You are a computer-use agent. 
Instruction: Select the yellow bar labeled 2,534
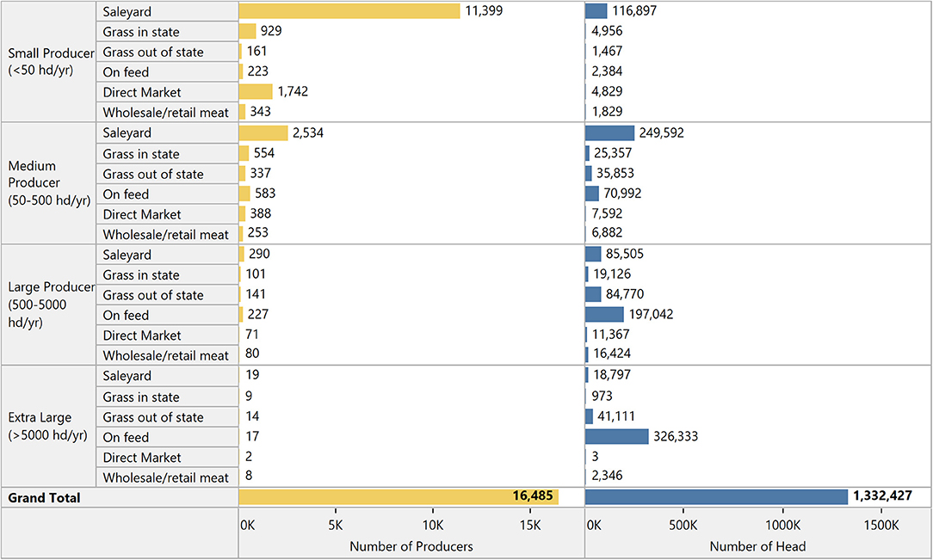263,132
